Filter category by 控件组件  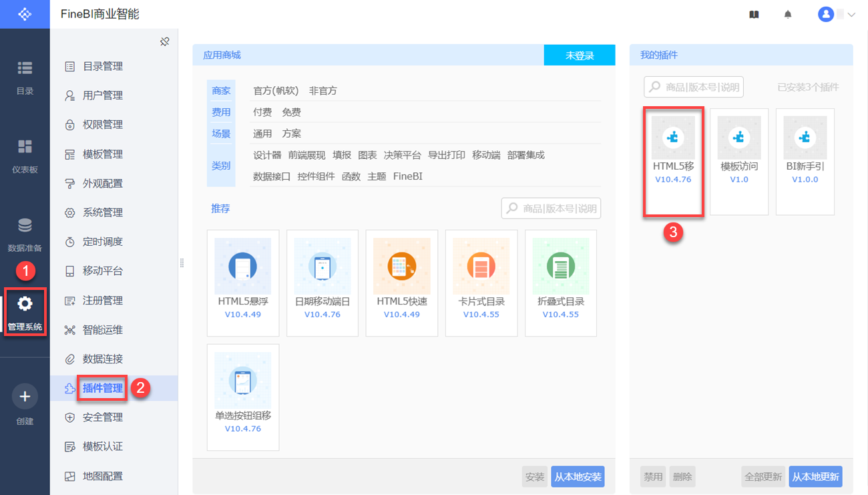click(x=316, y=176)
